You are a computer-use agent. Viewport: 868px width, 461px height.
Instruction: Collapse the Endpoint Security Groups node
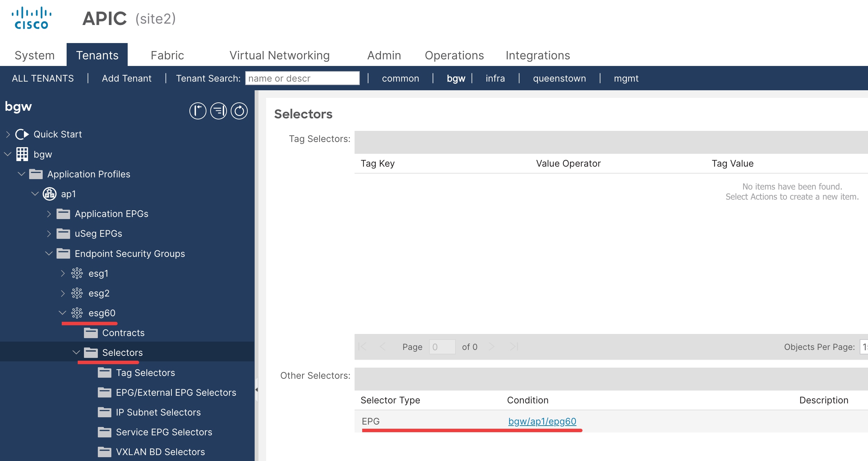tap(49, 253)
